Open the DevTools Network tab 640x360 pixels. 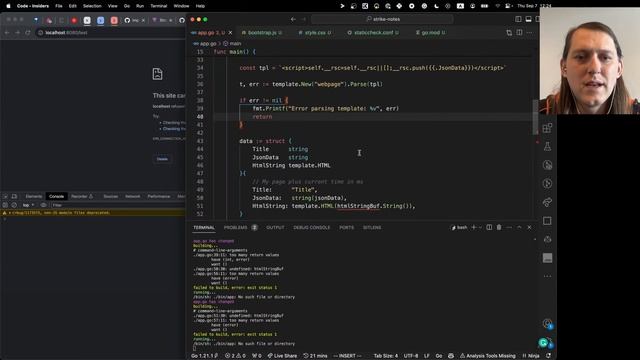pos(133,196)
